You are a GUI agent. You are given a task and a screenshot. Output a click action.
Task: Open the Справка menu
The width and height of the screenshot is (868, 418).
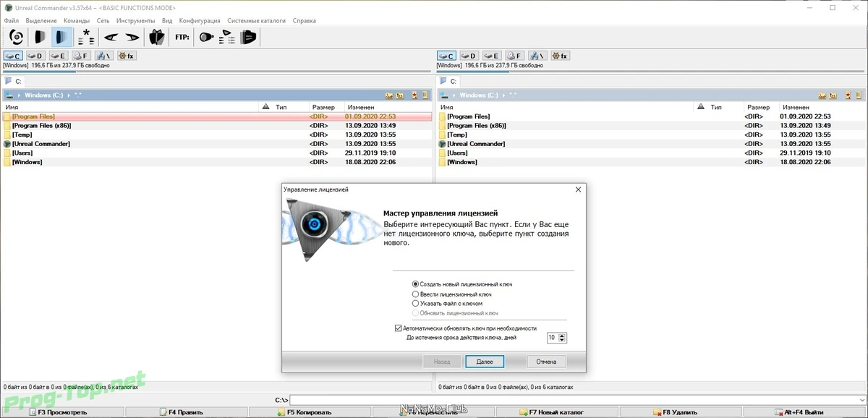tap(305, 21)
